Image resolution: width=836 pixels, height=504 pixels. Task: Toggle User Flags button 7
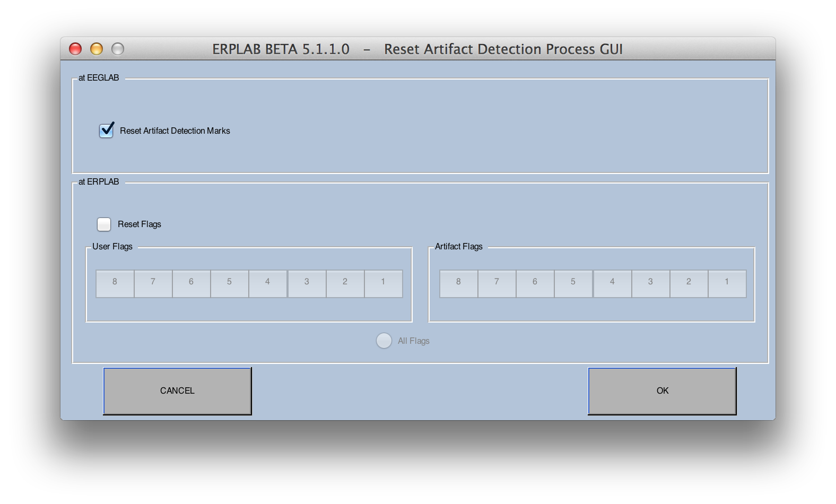click(x=153, y=284)
